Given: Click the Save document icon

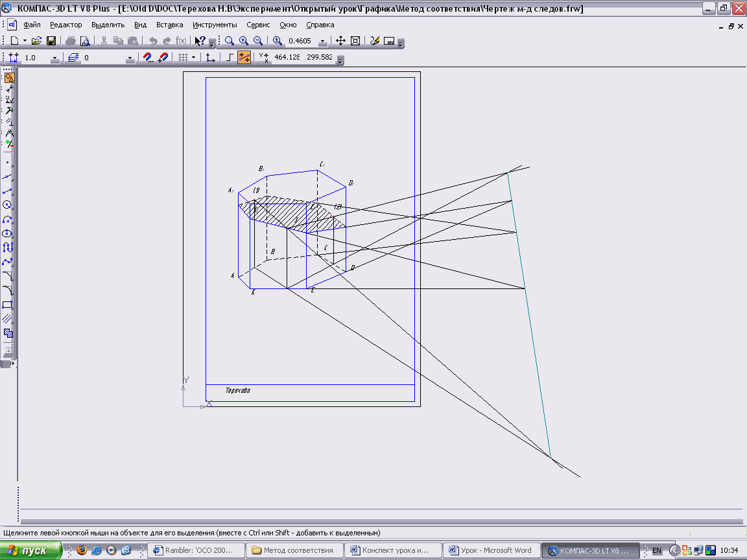Looking at the screenshot, I should point(51,41).
